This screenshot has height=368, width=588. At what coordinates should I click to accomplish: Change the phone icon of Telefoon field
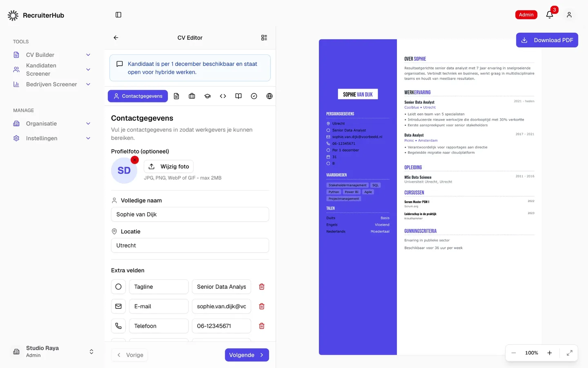pos(118,326)
